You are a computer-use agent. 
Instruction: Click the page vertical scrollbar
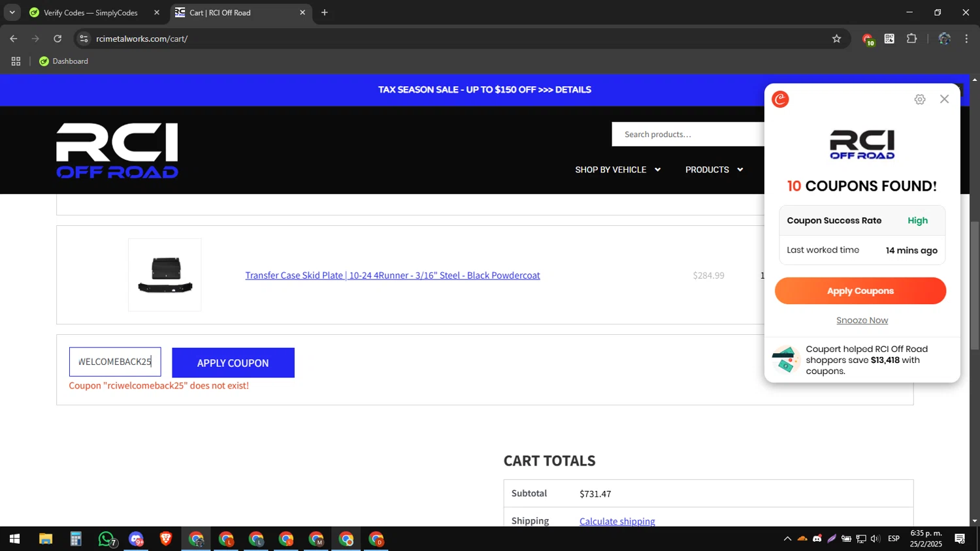975,286
